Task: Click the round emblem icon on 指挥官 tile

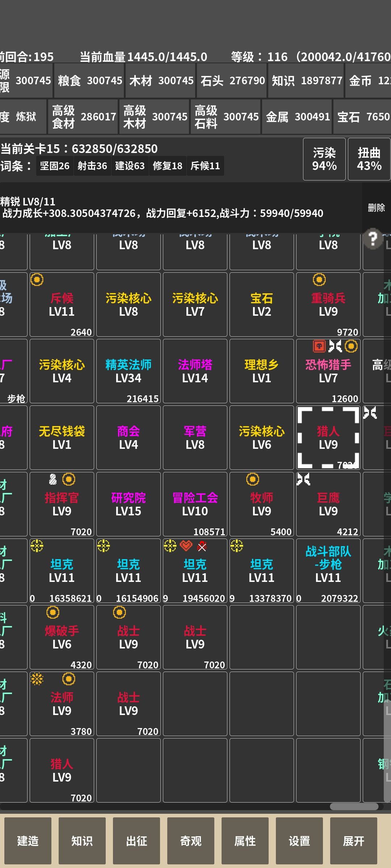Action: (x=69, y=479)
